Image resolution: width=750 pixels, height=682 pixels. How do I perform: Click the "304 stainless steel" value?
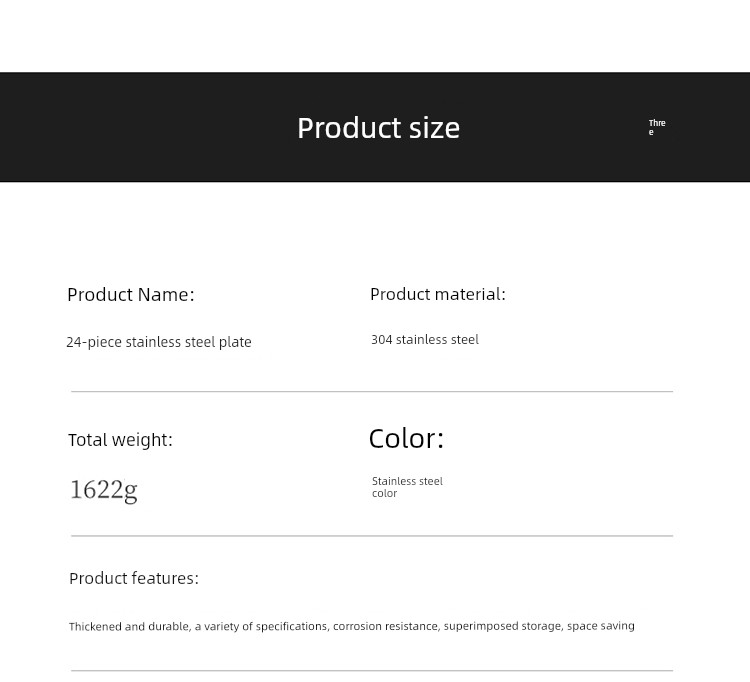424,340
